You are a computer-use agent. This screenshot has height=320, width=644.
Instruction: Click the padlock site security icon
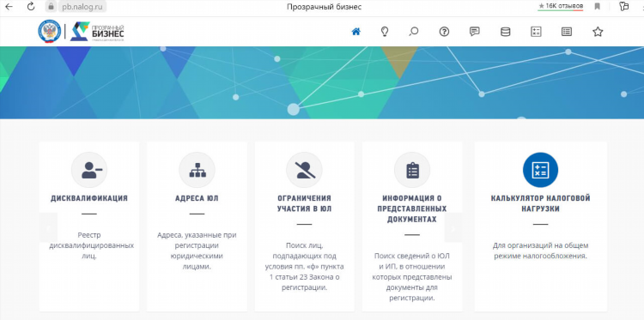point(51,7)
